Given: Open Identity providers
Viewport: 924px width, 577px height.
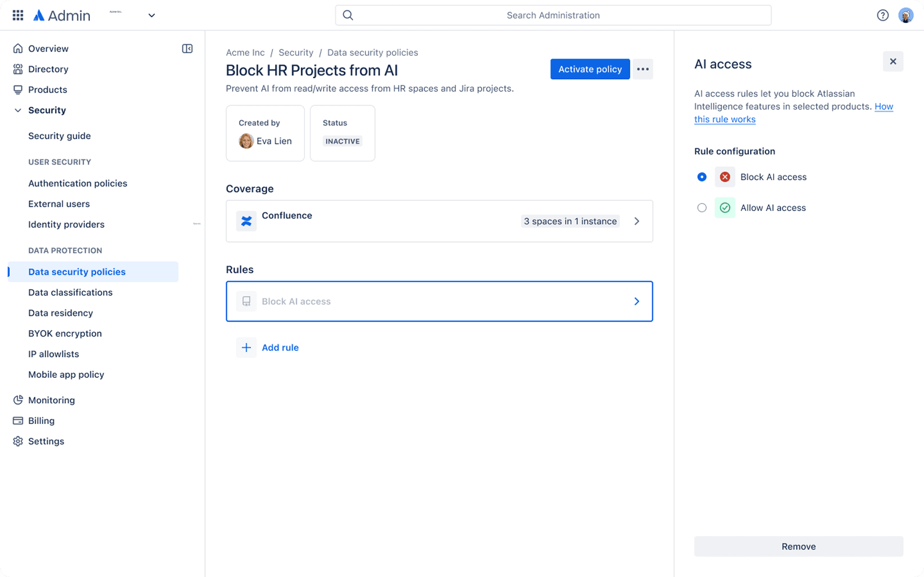Looking at the screenshot, I should point(66,225).
